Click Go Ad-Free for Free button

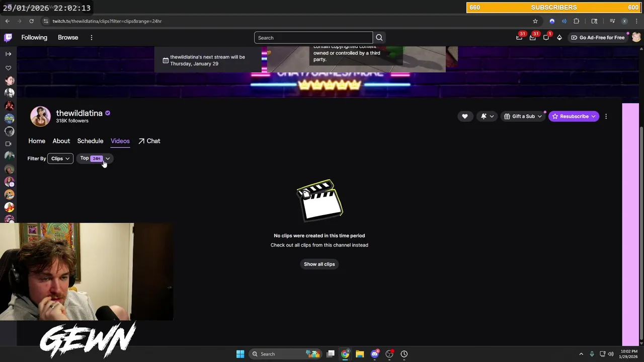[x=598, y=38]
